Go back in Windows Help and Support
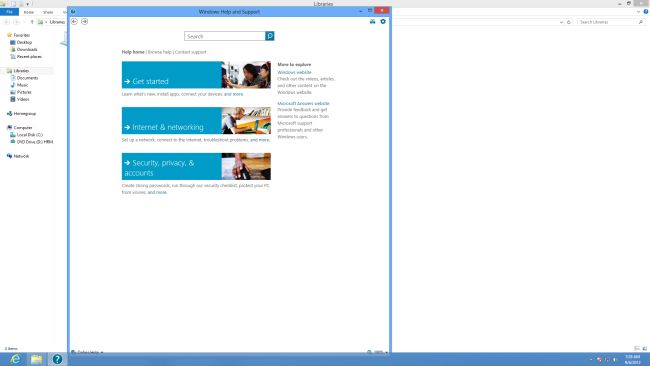650x366 pixels. pyautogui.click(x=74, y=22)
